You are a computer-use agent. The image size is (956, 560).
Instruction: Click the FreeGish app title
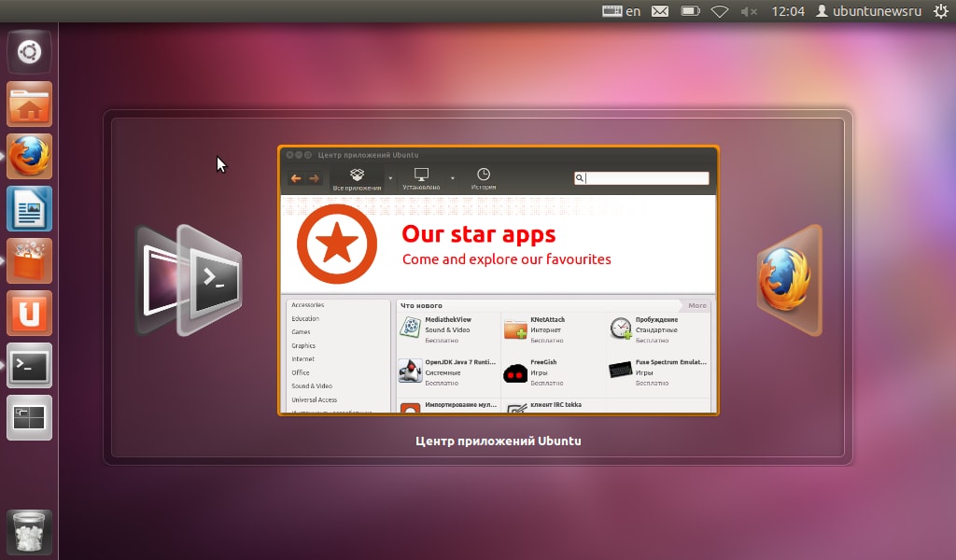point(543,362)
